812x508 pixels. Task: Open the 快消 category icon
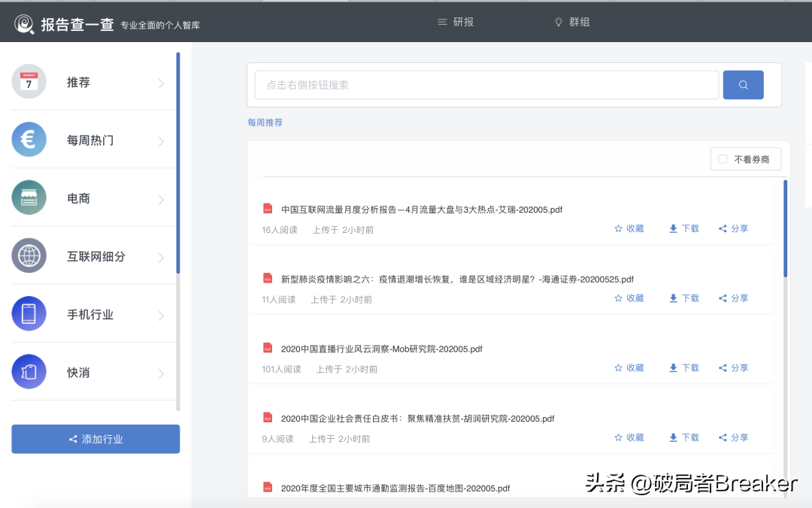pos(29,372)
